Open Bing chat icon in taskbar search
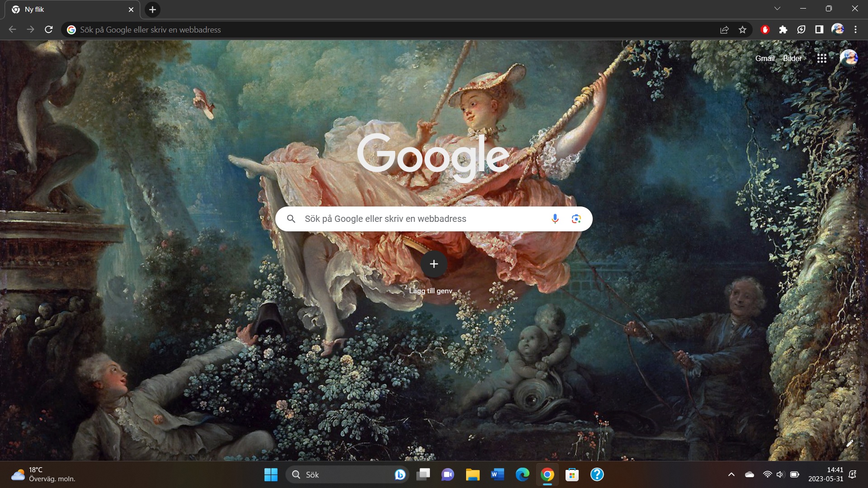This screenshot has height=488, width=868. point(400,474)
